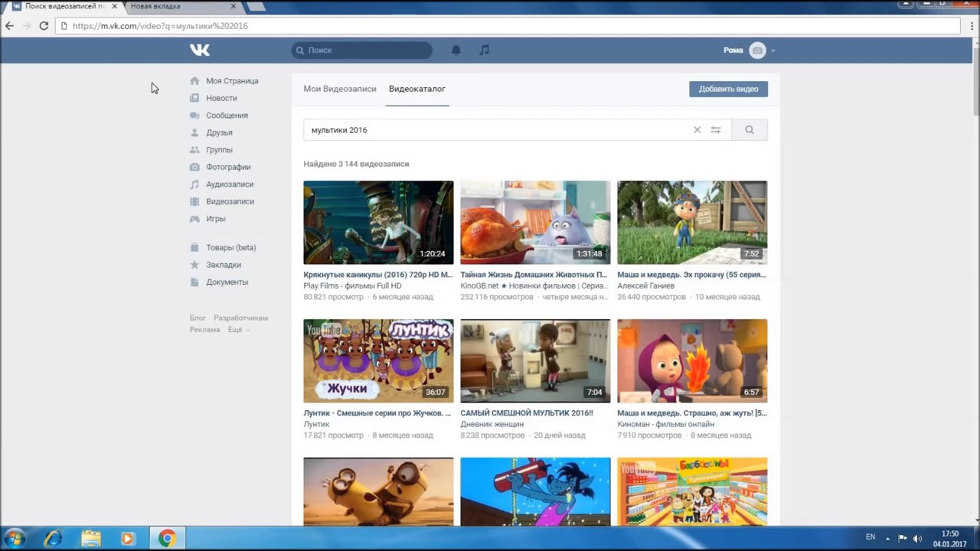The image size is (980, 551).
Task: Open the music note icon in the header
Action: 484,51
